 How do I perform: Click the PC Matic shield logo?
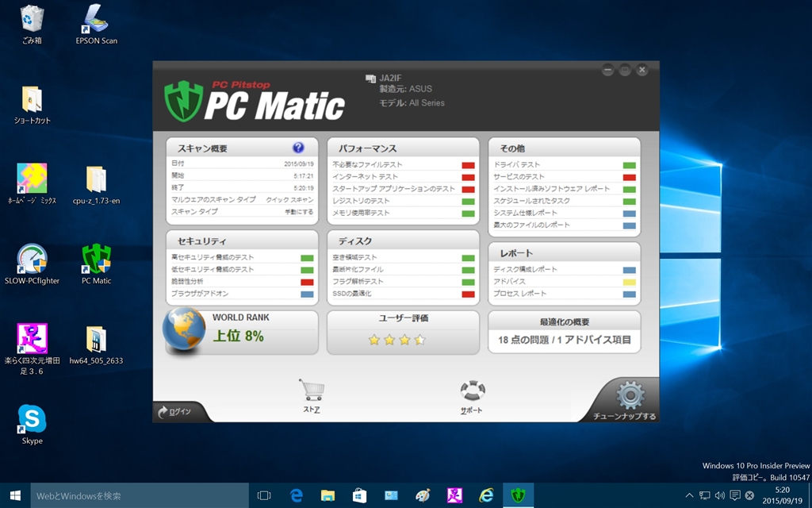pos(183,101)
